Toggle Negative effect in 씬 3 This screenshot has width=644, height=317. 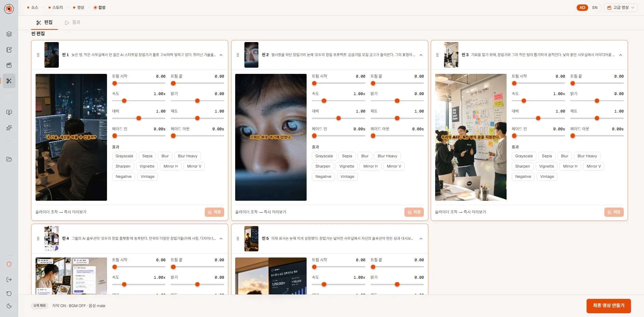523,177
